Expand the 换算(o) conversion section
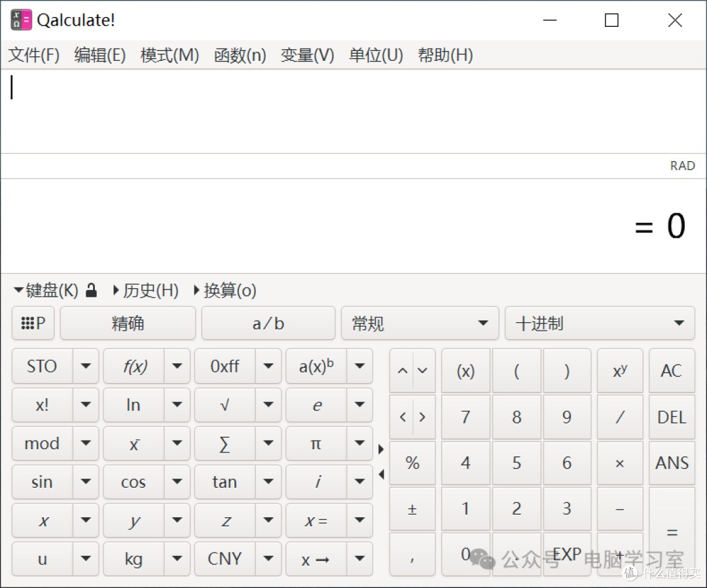Image resolution: width=707 pixels, height=588 pixels. [225, 290]
